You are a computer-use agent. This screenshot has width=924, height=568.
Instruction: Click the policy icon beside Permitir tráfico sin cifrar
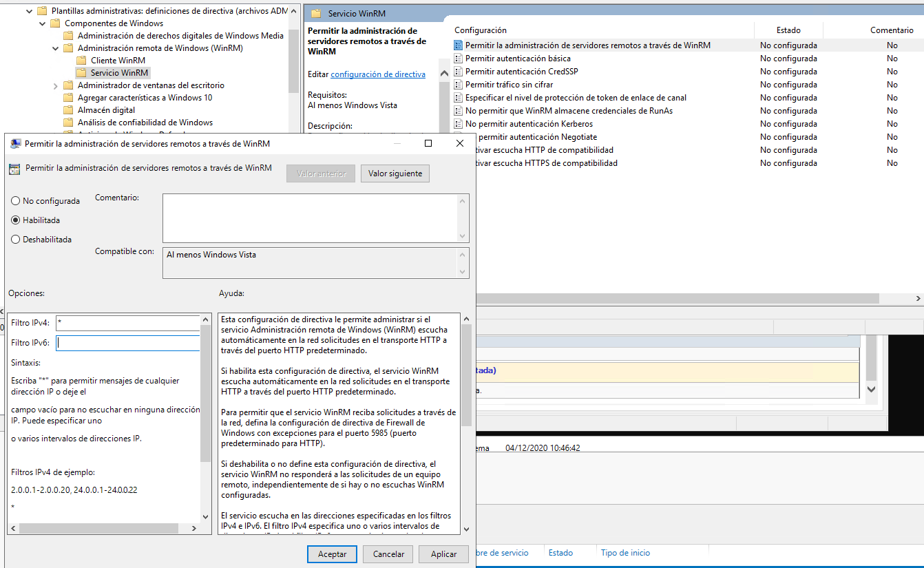pyautogui.click(x=459, y=85)
